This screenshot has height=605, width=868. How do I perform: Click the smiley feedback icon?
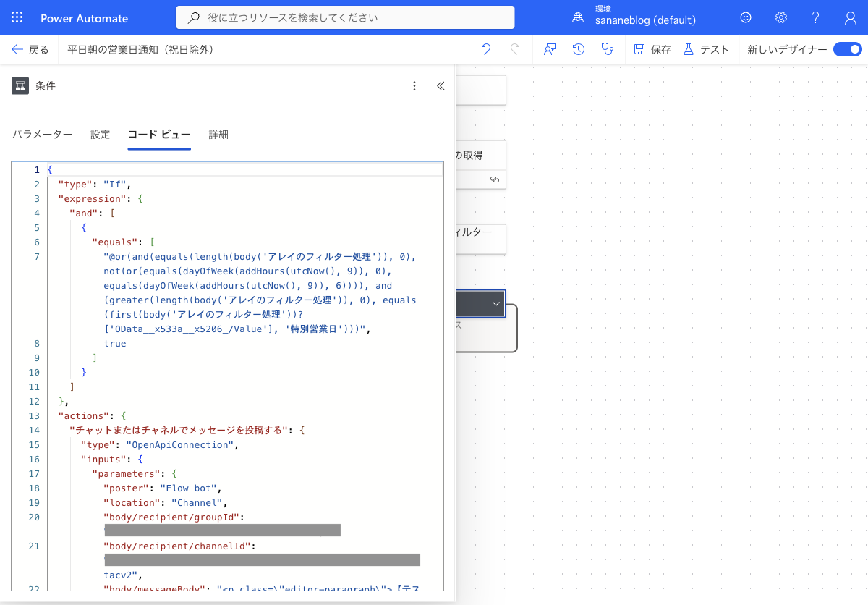pyautogui.click(x=746, y=17)
